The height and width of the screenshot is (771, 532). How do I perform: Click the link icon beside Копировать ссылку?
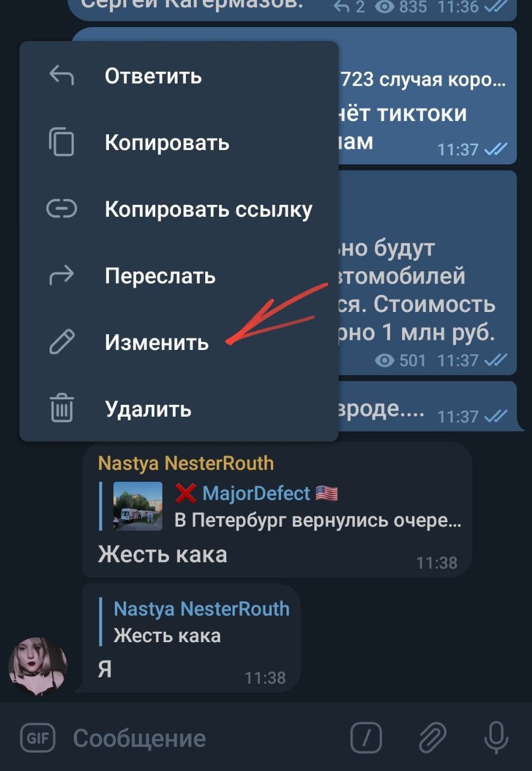(x=61, y=209)
